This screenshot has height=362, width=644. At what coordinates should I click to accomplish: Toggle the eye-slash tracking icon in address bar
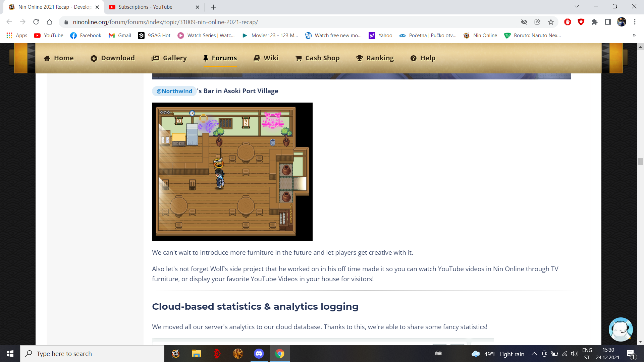coord(524,22)
